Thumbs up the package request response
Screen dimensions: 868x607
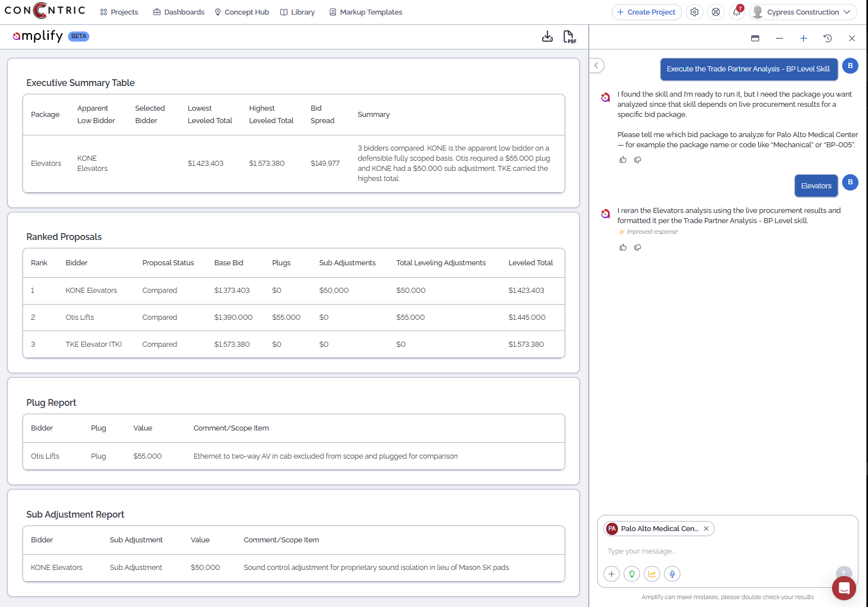622,160
